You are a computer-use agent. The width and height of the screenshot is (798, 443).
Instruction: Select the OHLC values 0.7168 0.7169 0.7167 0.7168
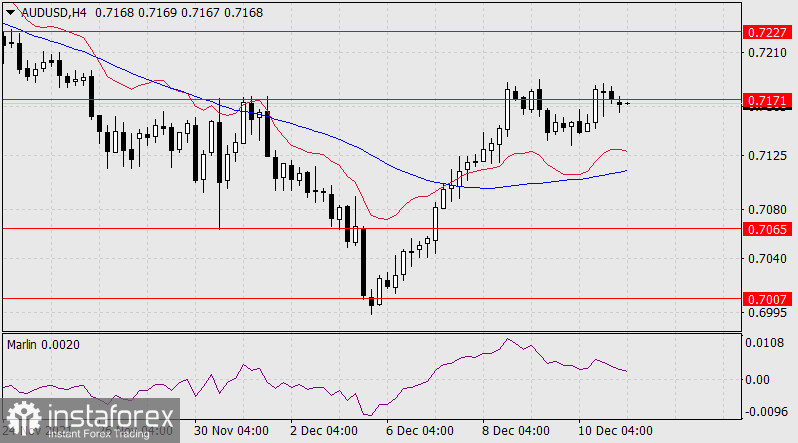point(179,13)
